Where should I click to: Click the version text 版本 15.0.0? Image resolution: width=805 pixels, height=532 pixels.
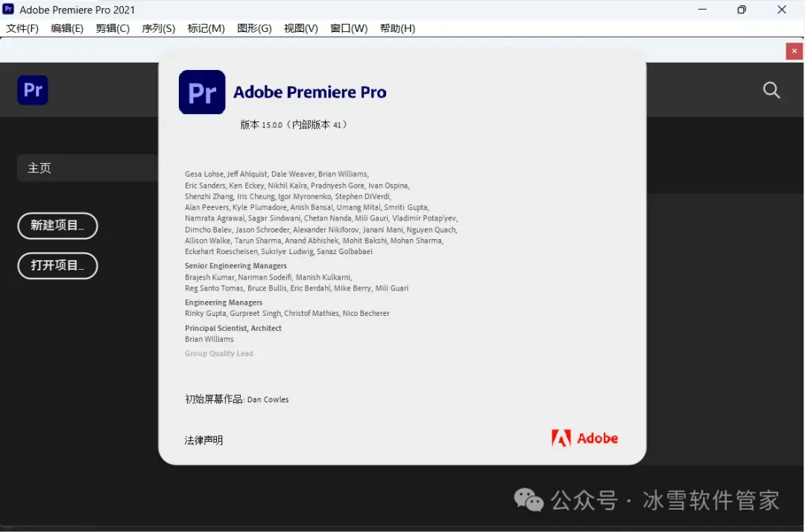click(x=294, y=124)
